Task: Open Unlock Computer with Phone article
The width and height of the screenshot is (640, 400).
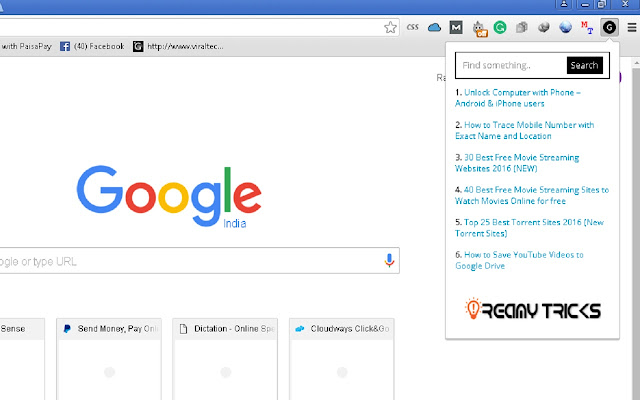Action: click(x=518, y=98)
